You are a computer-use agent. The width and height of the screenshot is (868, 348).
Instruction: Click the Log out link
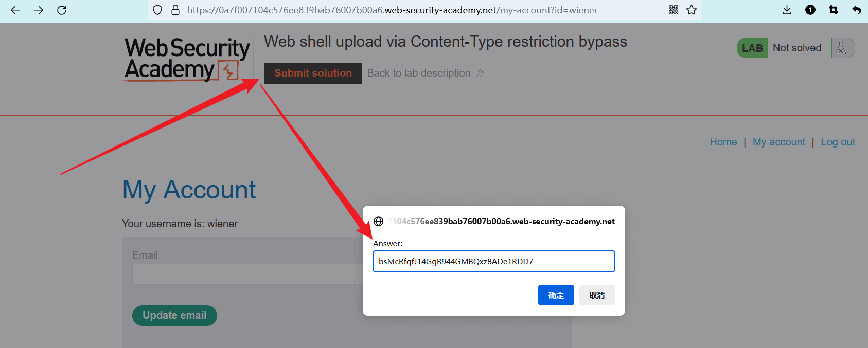tap(838, 142)
